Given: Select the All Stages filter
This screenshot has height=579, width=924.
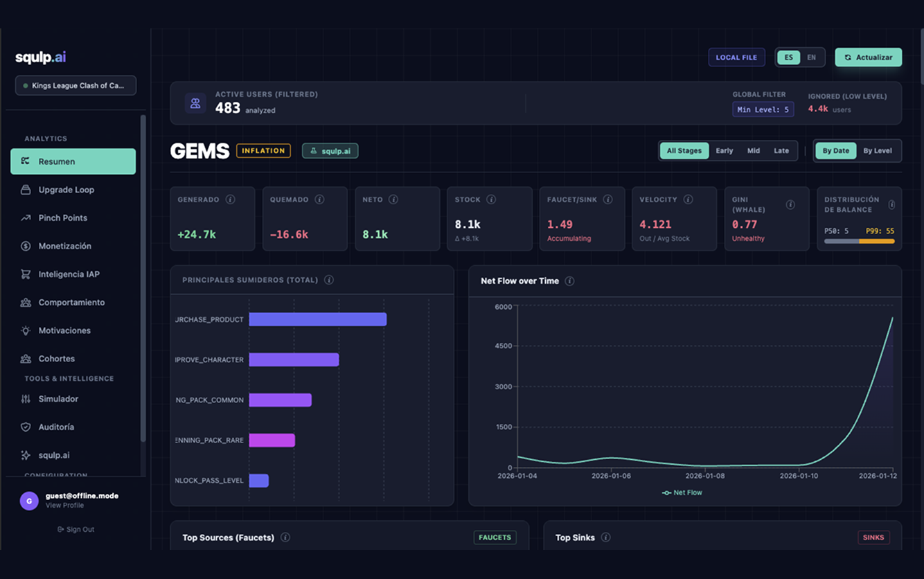Looking at the screenshot, I should click(684, 150).
